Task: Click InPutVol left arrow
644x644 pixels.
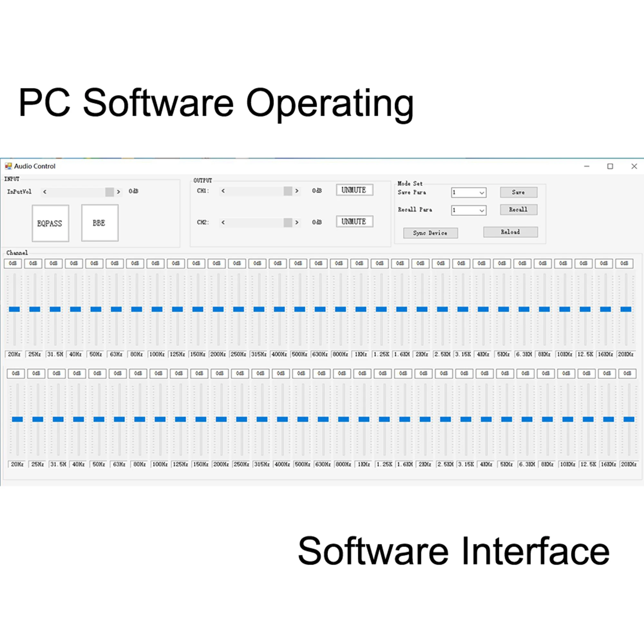Action: tap(45, 192)
